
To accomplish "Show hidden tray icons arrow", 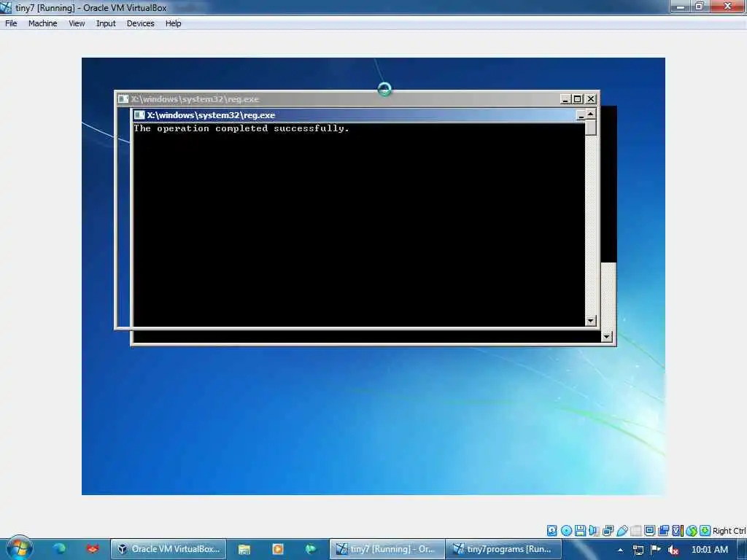I will 620,550.
